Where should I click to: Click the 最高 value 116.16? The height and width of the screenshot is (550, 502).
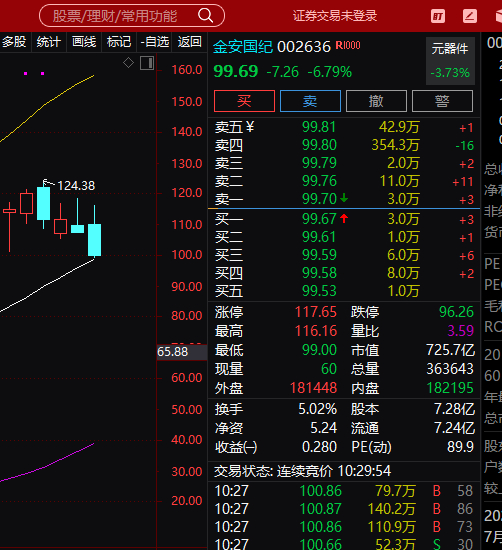coord(316,331)
